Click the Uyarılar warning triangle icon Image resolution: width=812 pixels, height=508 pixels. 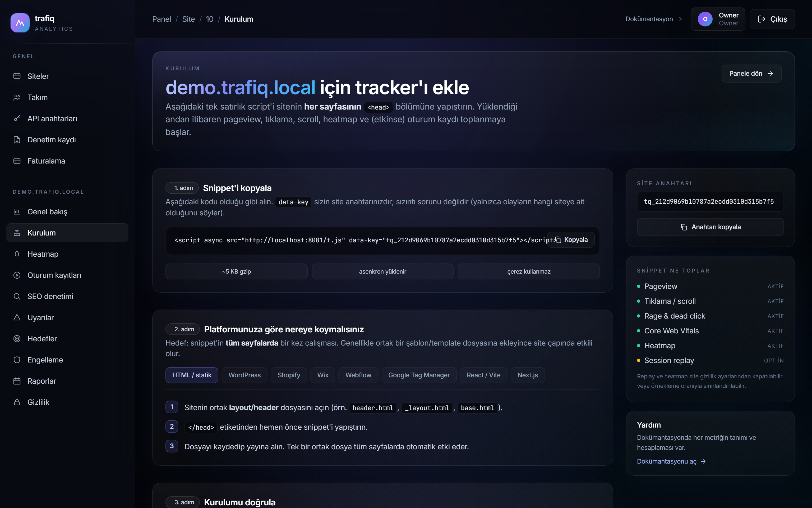17,317
